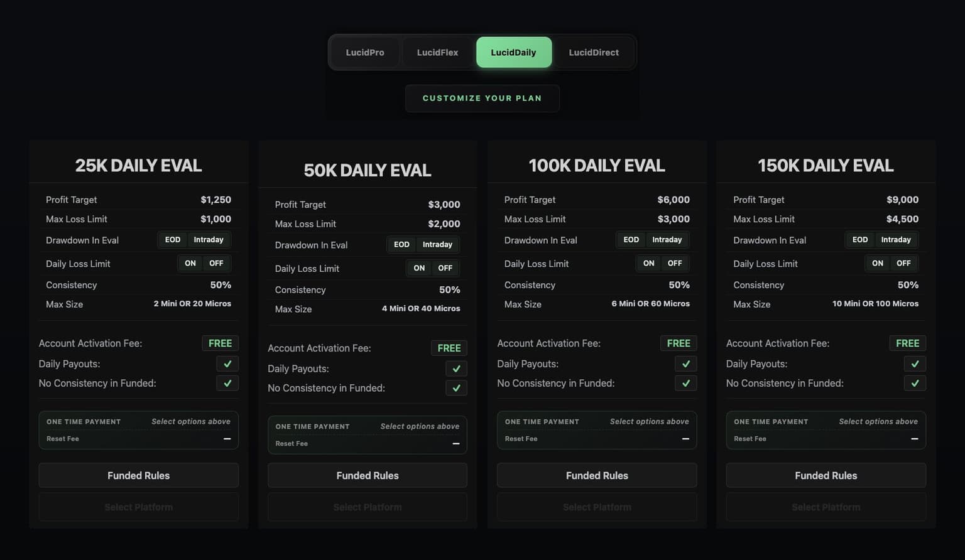The width and height of the screenshot is (965, 560).
Task: Turn Daily Loss Limit ON for 150K
Action: pyautogui.click(x=878, y=263)
